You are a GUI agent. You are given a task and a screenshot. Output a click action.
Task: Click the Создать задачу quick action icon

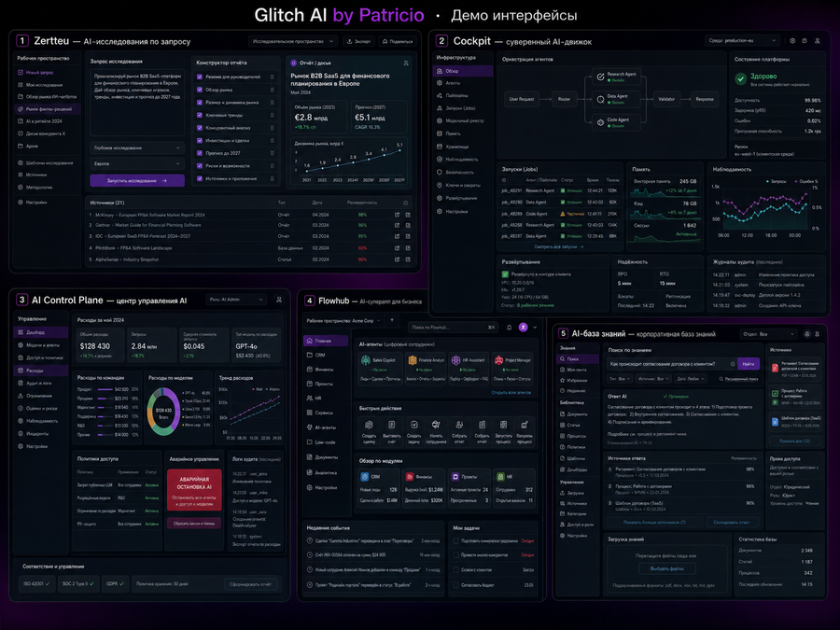(414, 425)
